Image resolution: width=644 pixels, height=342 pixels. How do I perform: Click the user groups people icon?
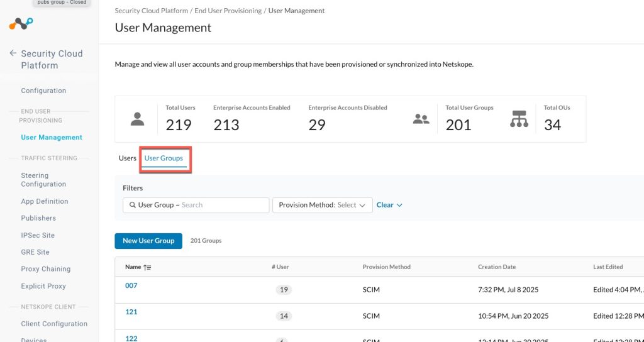[421, 119]
